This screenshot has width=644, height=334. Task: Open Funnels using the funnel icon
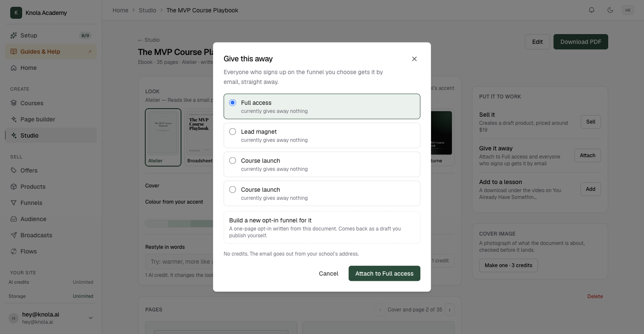14,203
